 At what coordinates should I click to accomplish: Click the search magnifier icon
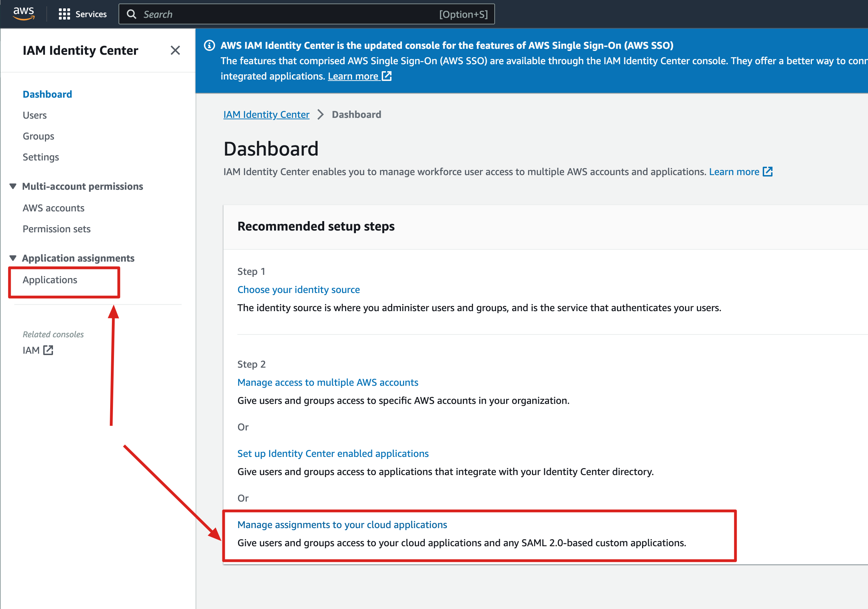(131, 14)
